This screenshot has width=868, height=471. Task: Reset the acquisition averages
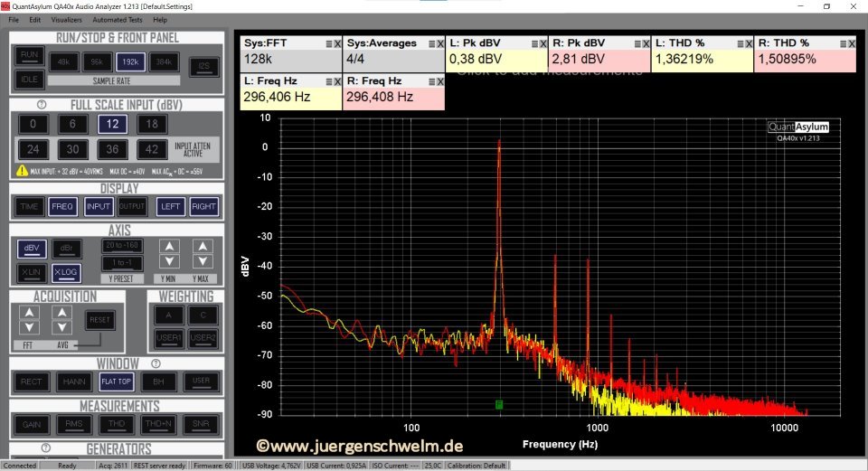[x=99, y=320]
